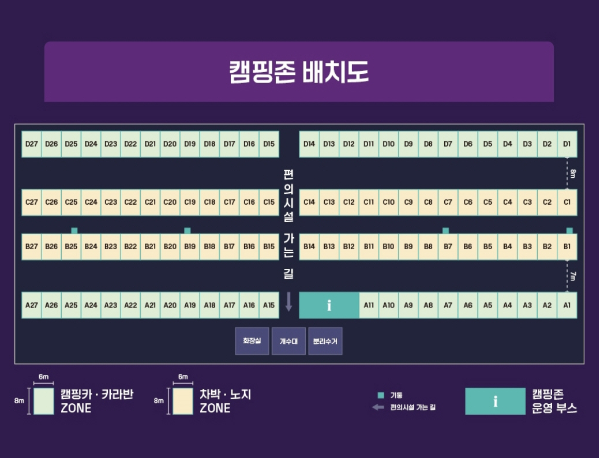Viewport: 600px width, 458px height.
Task: Select campsite D21
Action: pyautogui.click(x=150, y=144)
